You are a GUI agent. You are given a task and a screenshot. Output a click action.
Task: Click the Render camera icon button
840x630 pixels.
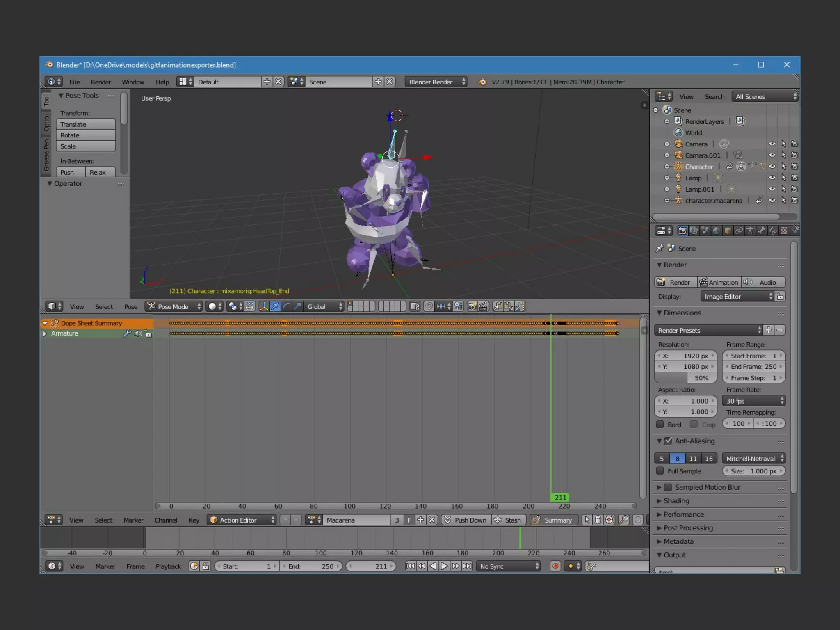(x=675, y=282)
